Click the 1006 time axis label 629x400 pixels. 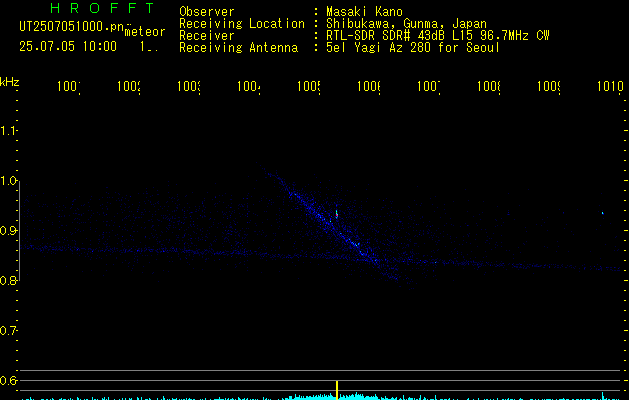[369, 86]
